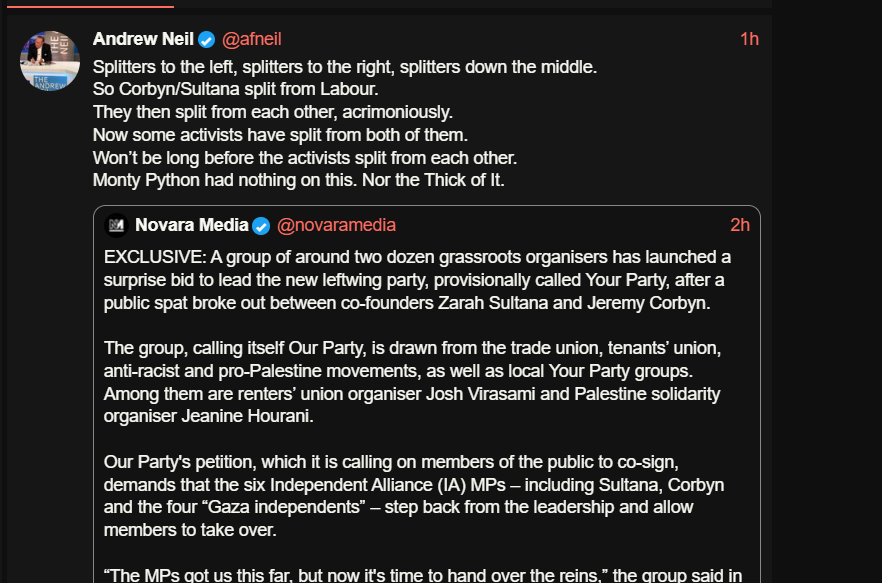Click text mentioning Monty Python
The height and width of the screenshot is (583, 882).
(x=299, y=180)
